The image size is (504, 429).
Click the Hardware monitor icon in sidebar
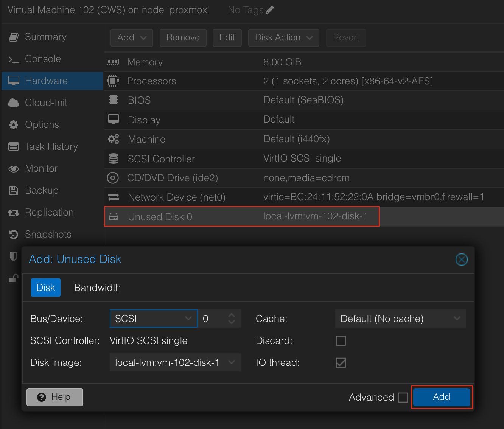coord(14,81)
